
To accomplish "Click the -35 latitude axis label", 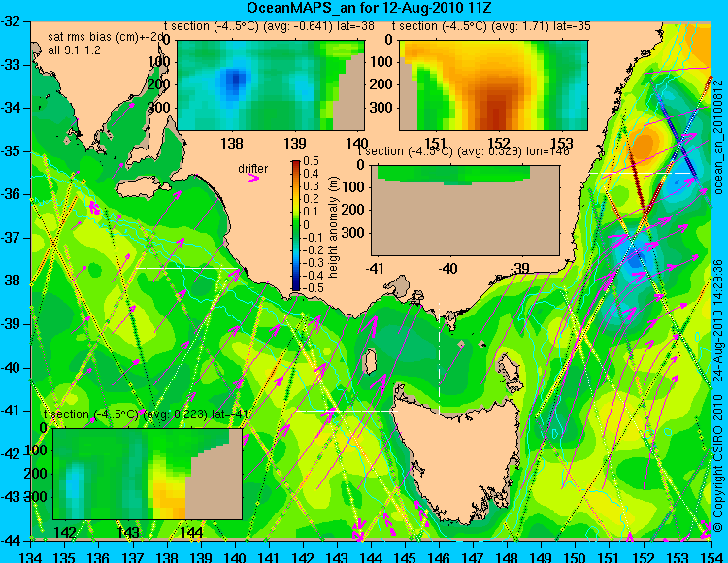I will click(x=11, y=151).
